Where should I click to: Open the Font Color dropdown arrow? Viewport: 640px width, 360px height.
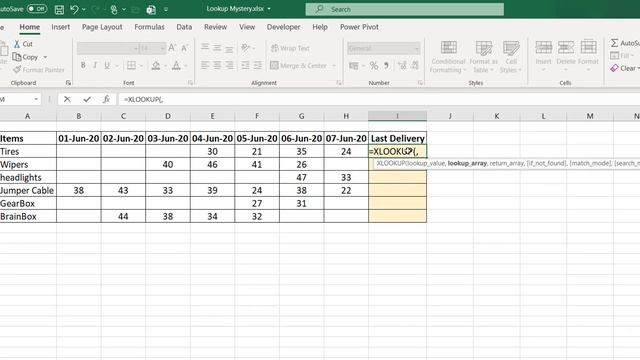coord(185,66)
